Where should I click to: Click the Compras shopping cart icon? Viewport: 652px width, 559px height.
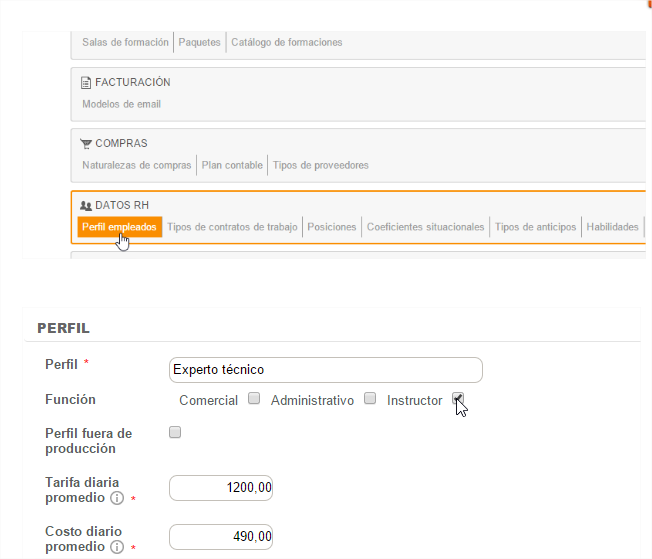pos(86,144)
